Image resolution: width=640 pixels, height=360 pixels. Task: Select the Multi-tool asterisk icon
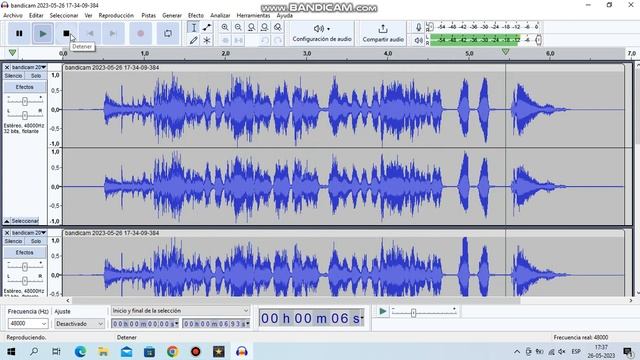coord(207,40)
